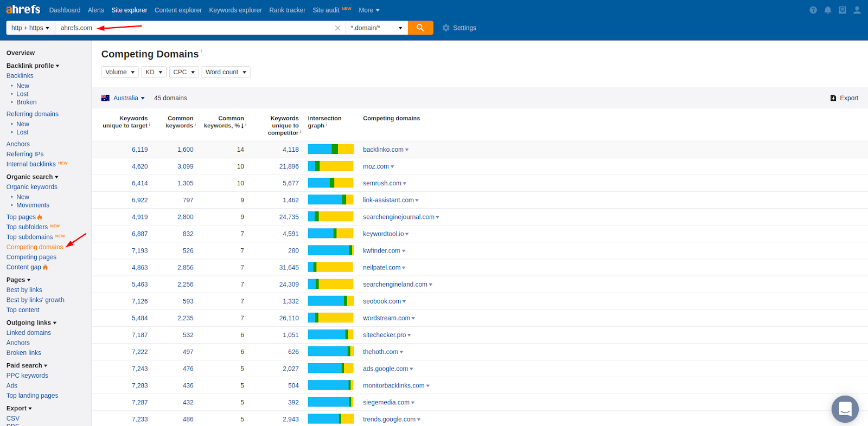Click intersection graph bar for kwfinder.com
This screenshot has width=868, height=426.
(331, 250)
